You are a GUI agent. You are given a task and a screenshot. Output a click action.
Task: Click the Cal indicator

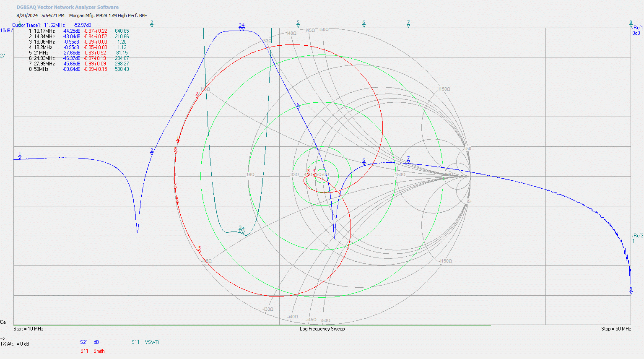click(x=3, y=322)
